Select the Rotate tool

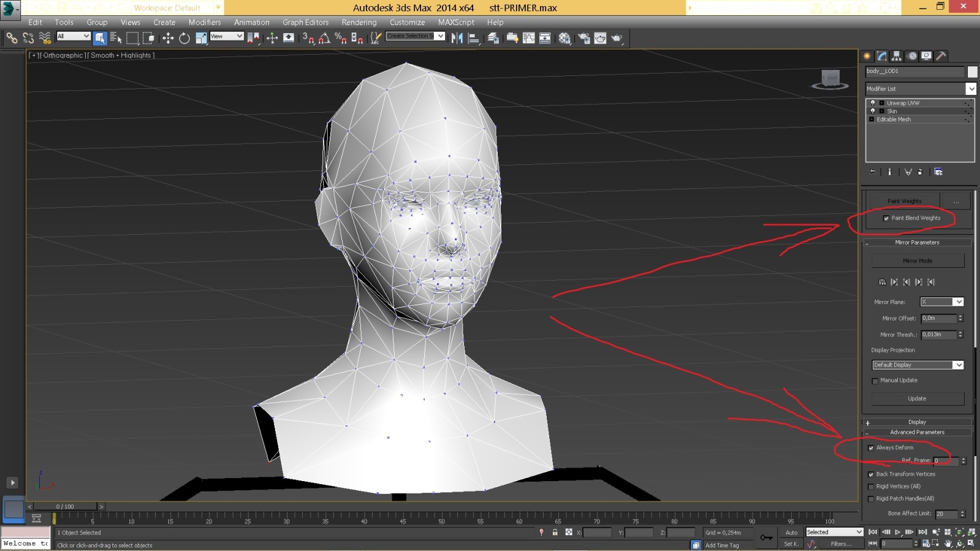coord(184,38)
